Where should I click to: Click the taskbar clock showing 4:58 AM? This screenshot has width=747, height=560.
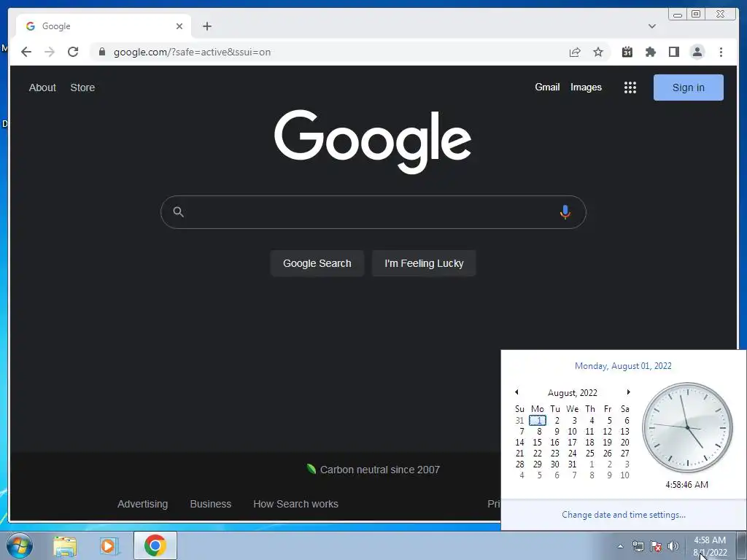pyautogui.click(x=710, y=546)
